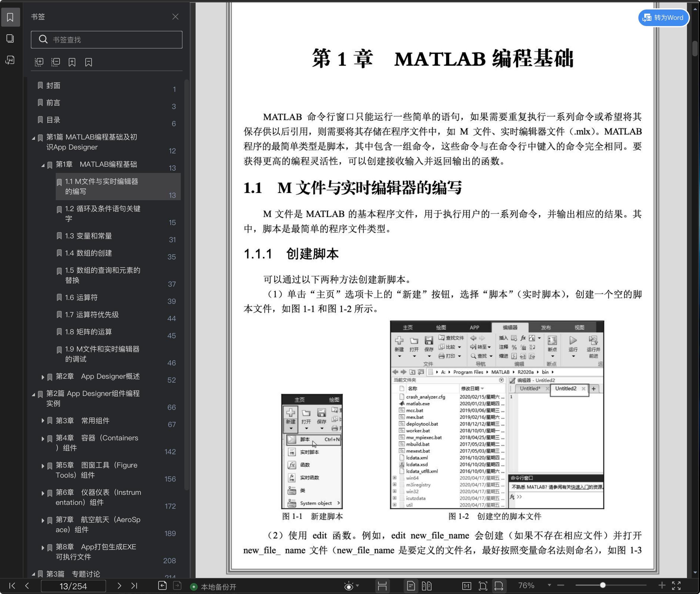Expand 第4章 容器（Containers）组件
700x594 pixels.
coord(43,439)
